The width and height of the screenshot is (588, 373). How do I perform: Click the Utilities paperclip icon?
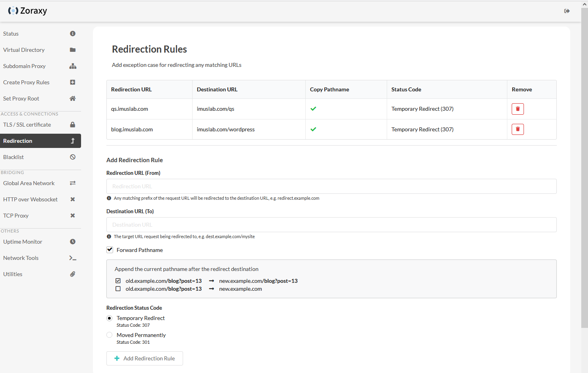point(73,274)
